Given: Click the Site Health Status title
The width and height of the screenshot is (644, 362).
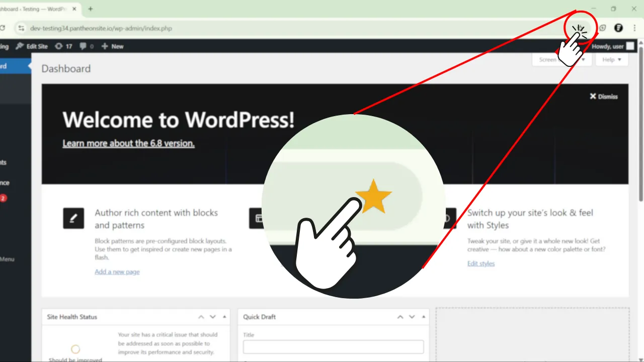Looking at the screenshot, I should pos(72,317).
